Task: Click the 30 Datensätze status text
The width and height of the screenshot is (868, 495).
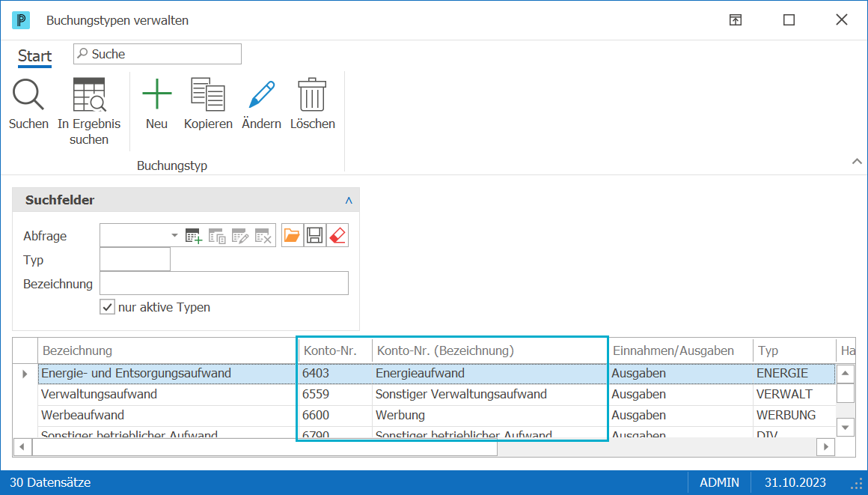Action: (x=50, y=482)
